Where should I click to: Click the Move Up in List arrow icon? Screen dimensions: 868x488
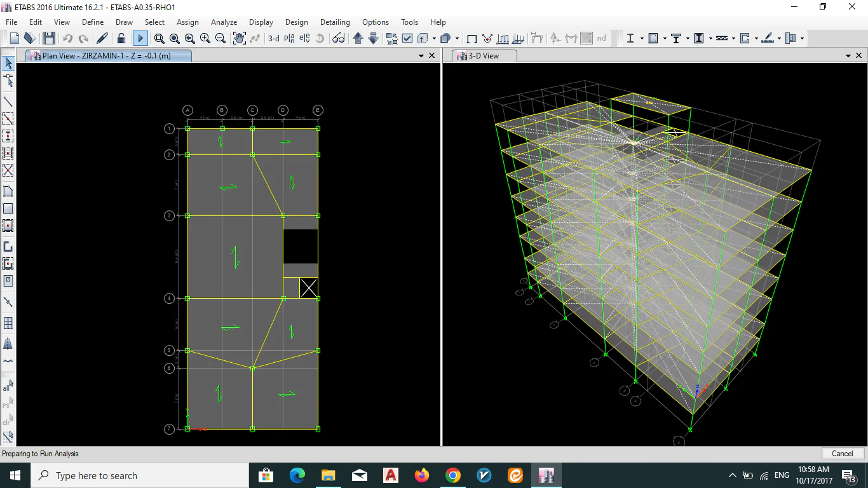coord(358,39)
